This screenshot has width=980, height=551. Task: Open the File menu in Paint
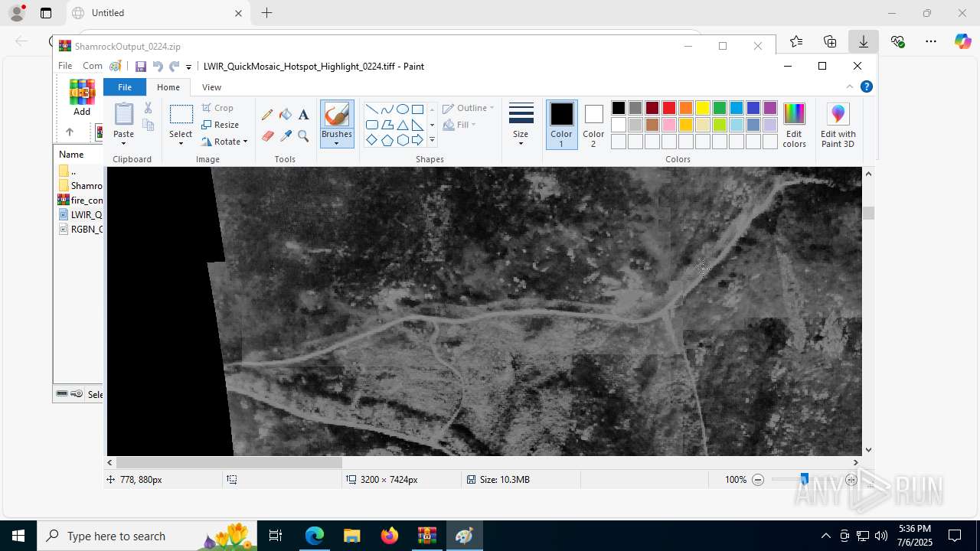tap(124, 87)
